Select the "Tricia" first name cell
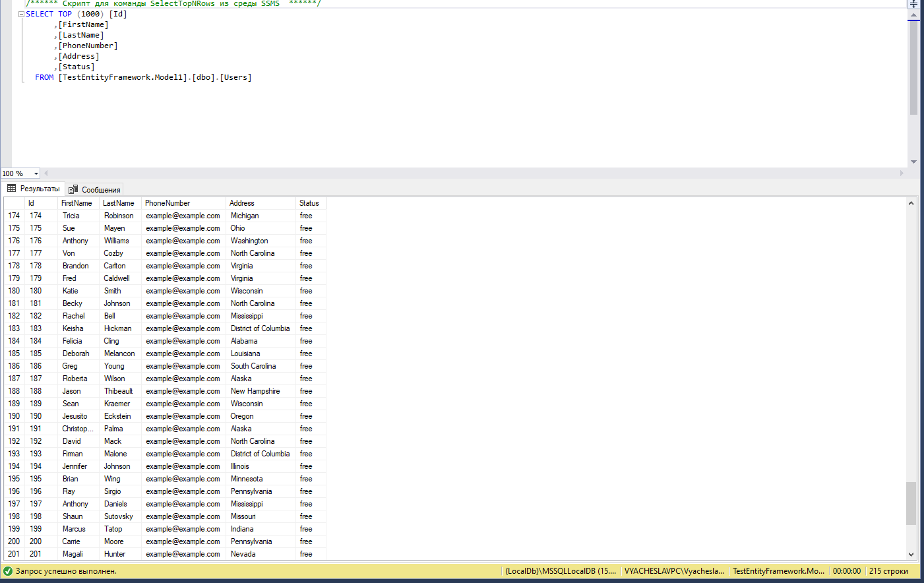The image size is (924, 583). pos(78,216)
